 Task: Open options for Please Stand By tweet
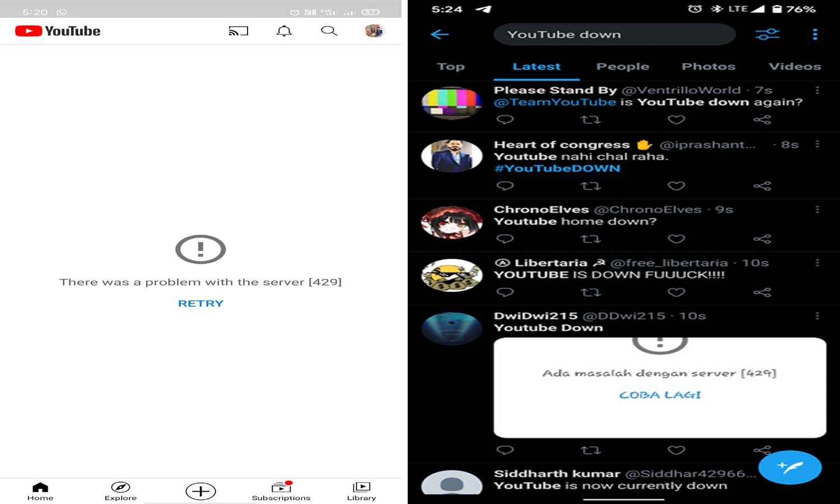pos(817,90)
